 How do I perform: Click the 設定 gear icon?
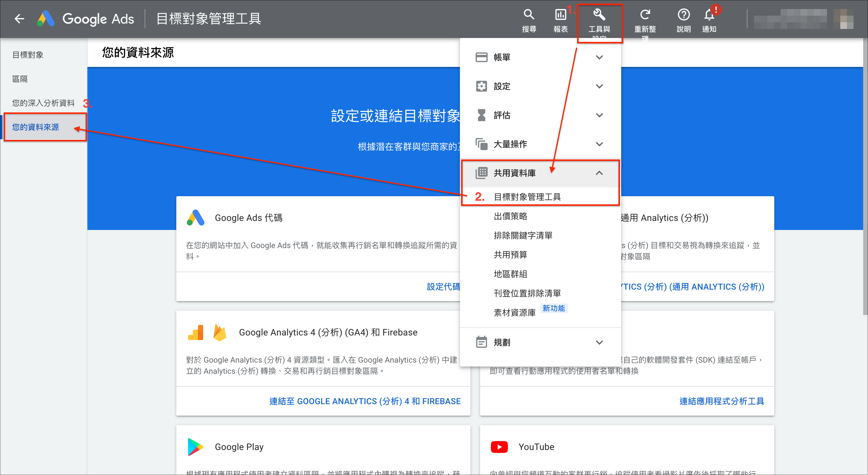[481, 86]
